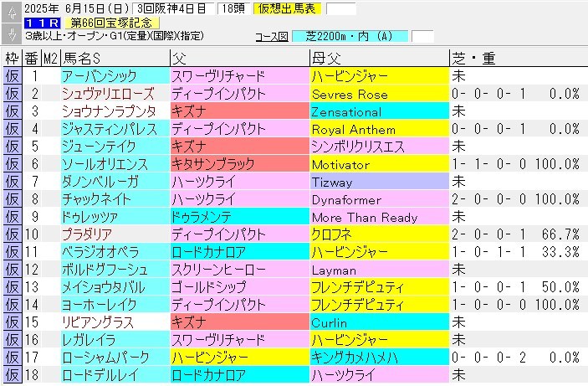The width and height of the screenshot is (588, 386).
Task: Select horse ショウナンラプンタ
Action: coord(115,111)
